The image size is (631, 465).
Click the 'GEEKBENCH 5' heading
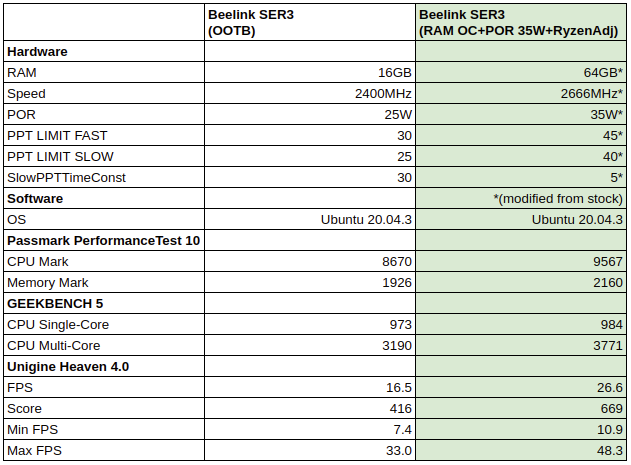click(x=104, y=303)
